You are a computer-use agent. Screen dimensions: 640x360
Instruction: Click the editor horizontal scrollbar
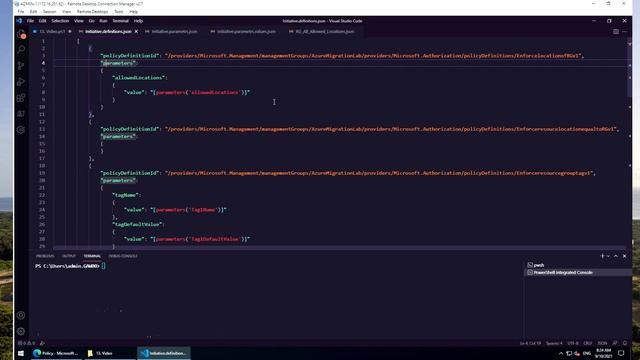click(339, 247)
